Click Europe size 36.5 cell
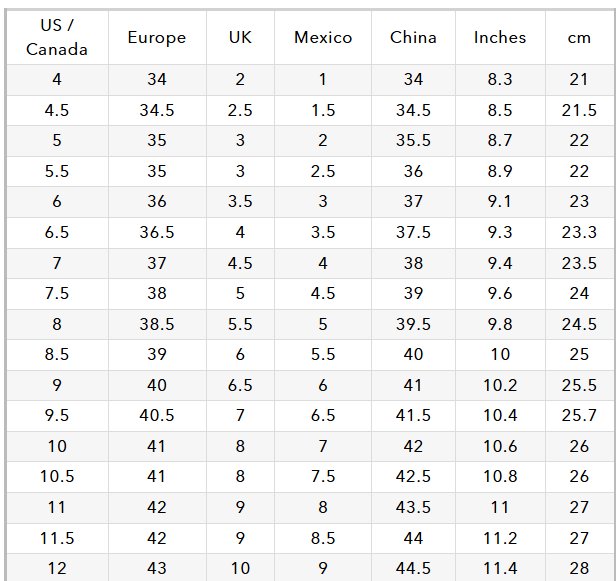The width and height of the screenshot is (616, 581). click(x=157, y=232)
